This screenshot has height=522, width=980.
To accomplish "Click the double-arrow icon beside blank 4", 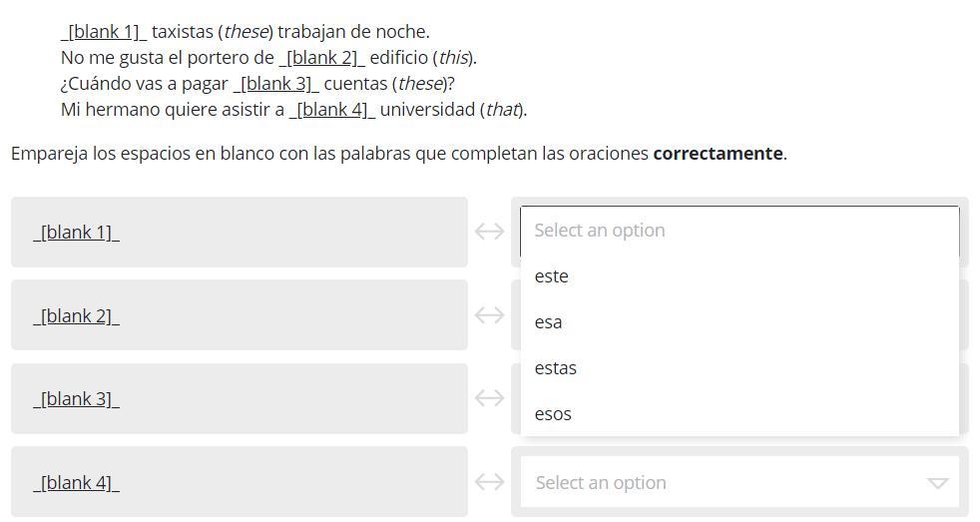I will 489,482.
